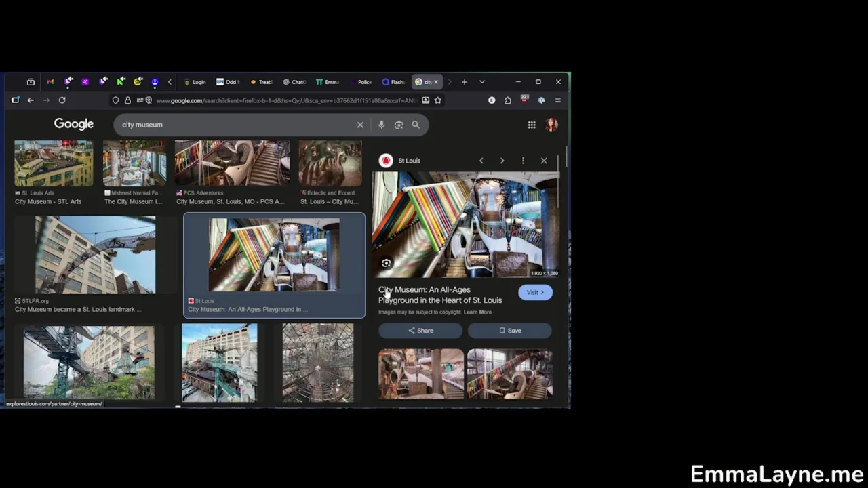
Task: Open the Midwest Nomad Family result thumbnail
Action: (134, 163)
